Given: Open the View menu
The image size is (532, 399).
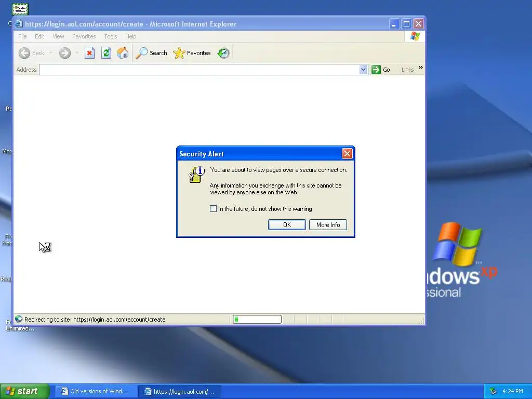Looking at the screenshot, I should [58, 36].
